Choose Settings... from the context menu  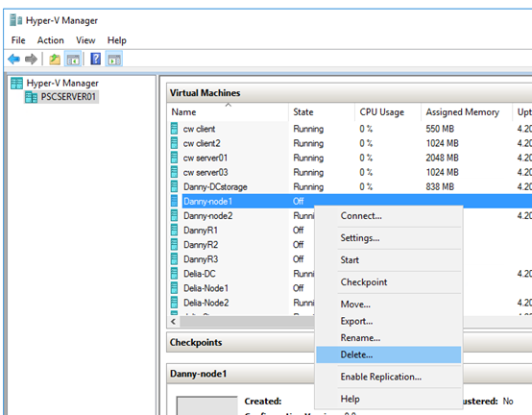(x=389, y=238)
